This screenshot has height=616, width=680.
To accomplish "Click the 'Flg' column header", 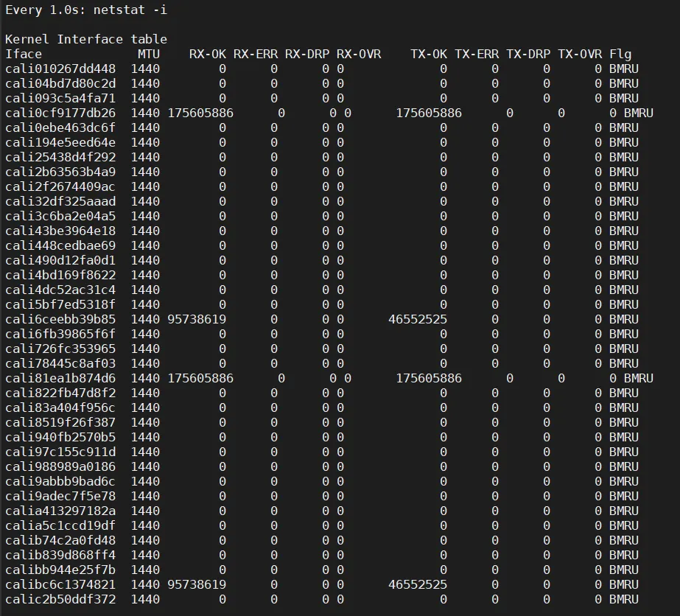I will coord(620,55).
